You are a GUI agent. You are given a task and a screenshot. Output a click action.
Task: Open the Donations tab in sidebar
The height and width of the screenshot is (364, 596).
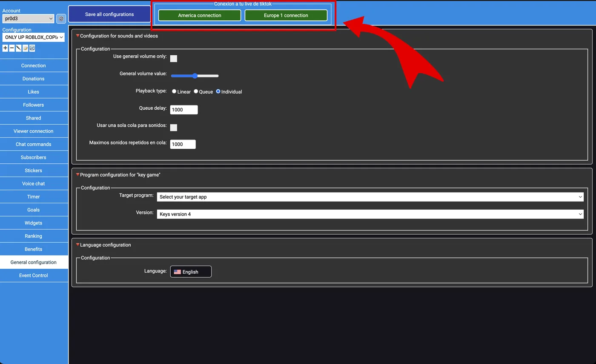(34, 79)
